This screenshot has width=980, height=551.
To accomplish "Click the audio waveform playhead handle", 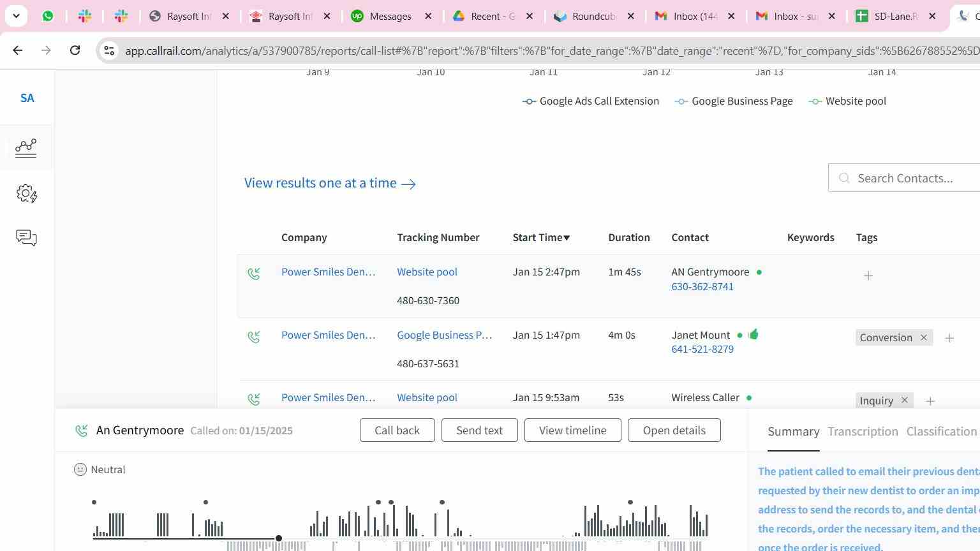I will coord(279,538).
